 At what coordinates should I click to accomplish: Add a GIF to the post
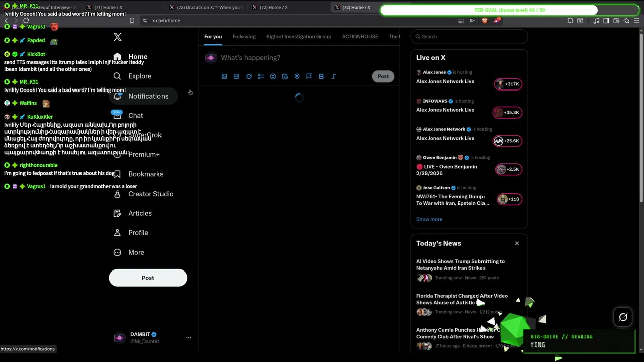tap(236, 76)
